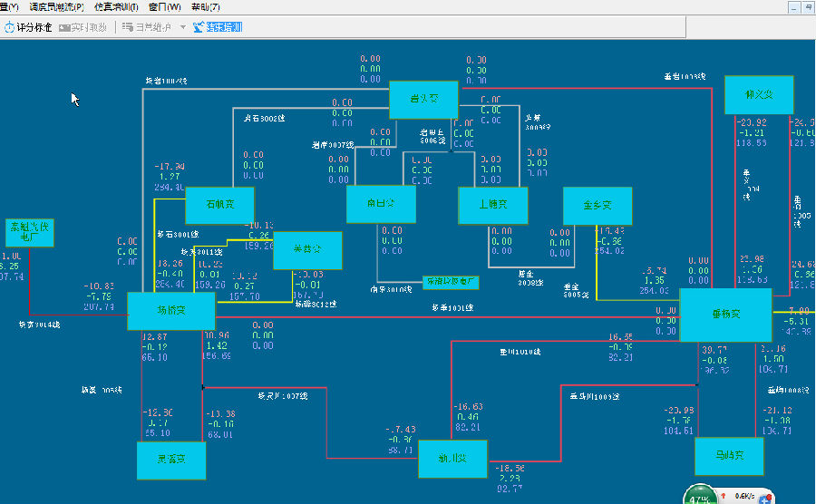Select the 场桥变 substation node
816x504 pixels.
pos(170,311)
